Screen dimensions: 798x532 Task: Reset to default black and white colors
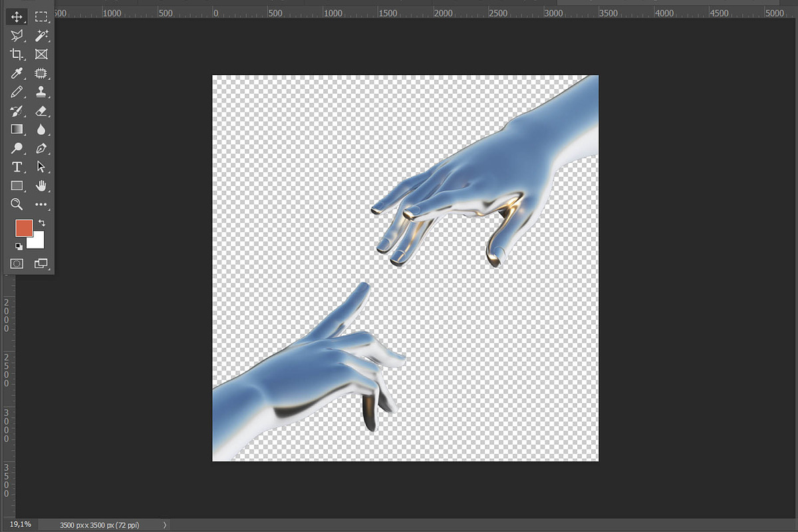[19, 247]
